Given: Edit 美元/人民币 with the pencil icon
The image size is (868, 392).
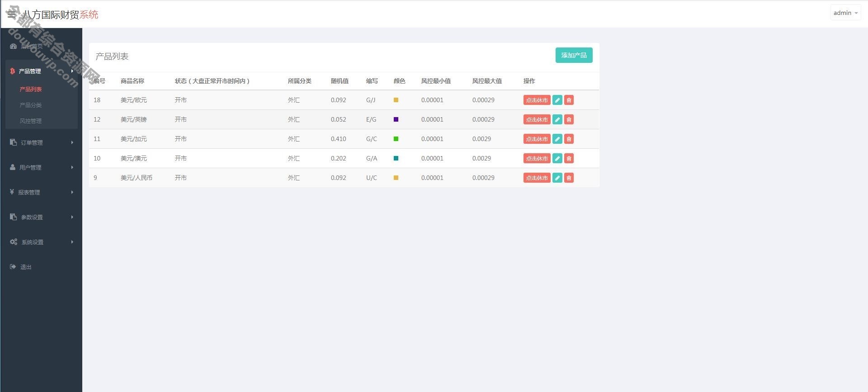Looking at the screenshot, I should 557,178.
